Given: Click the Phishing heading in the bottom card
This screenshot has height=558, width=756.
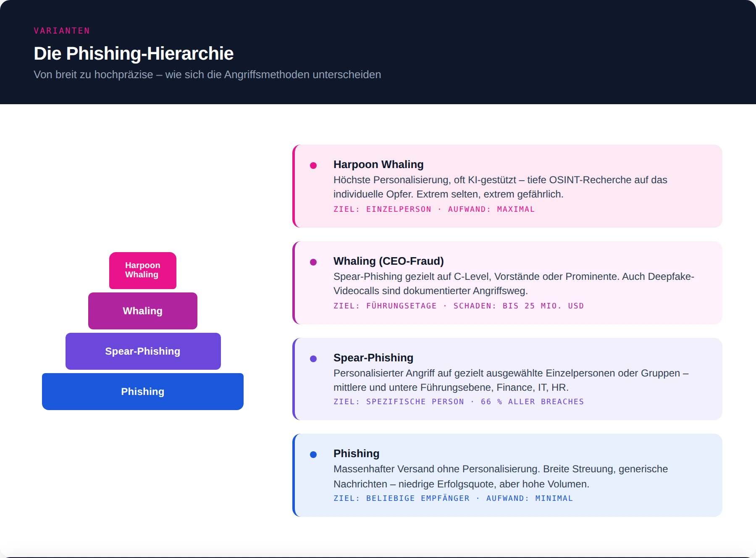Looking at the screenshot, I should [356, 453].
